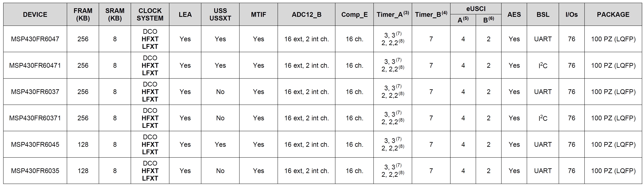Click the MSP430FR60471 device name
This screenshot has height=185, width=644.
(x=35, y=65)
